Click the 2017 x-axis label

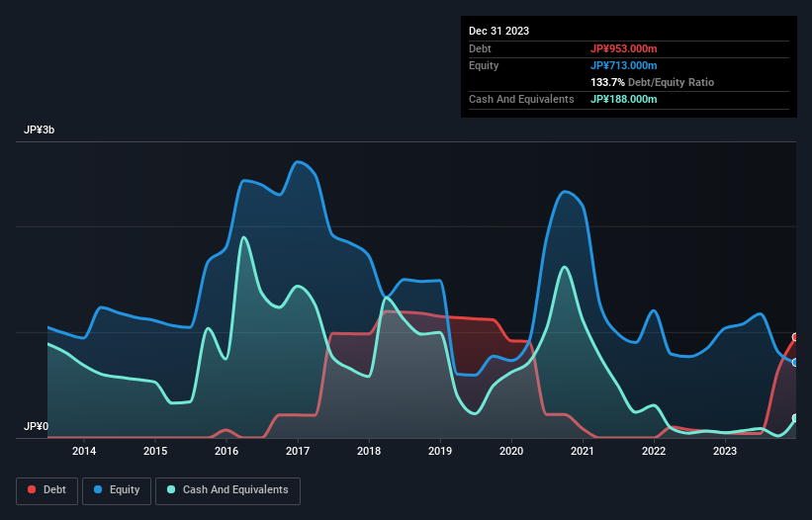point(298,451)
